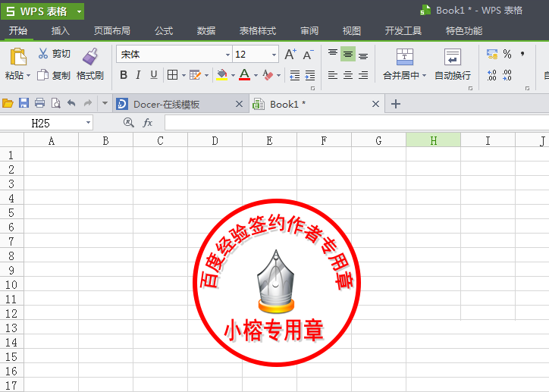Click the magnifier icon beside fx

[128, 123]
